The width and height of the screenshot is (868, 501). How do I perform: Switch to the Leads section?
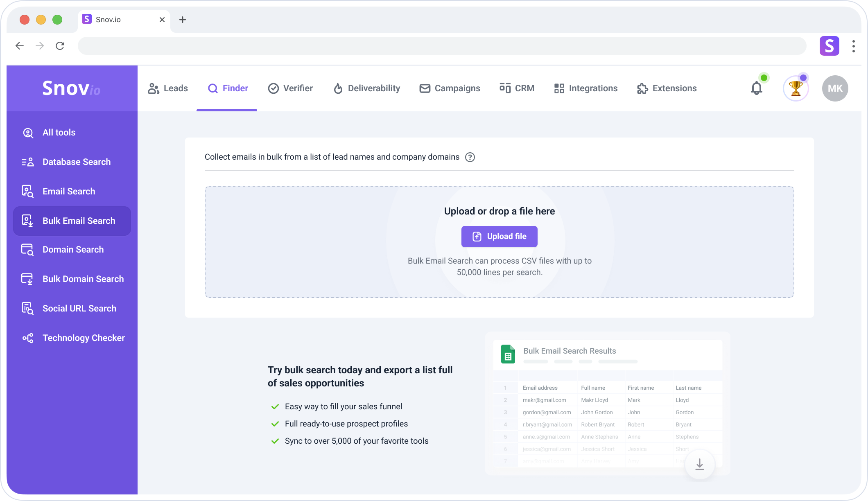167,88
